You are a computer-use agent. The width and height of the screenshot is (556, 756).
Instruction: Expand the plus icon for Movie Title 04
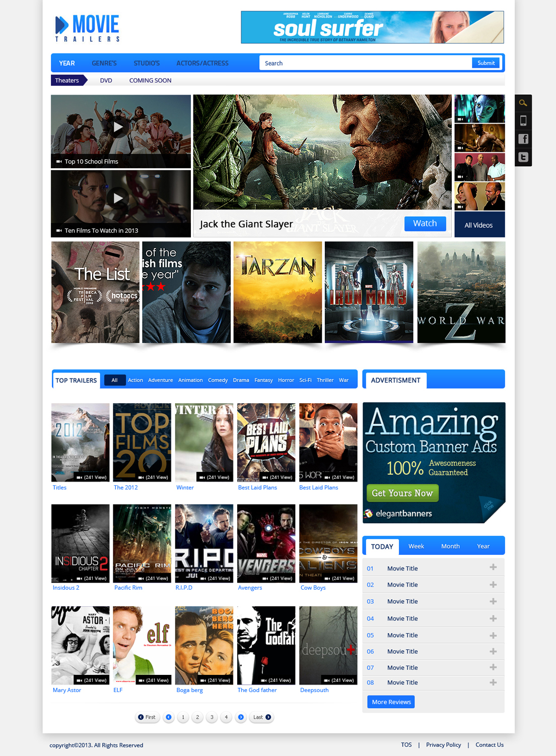[x=493, y=618]
